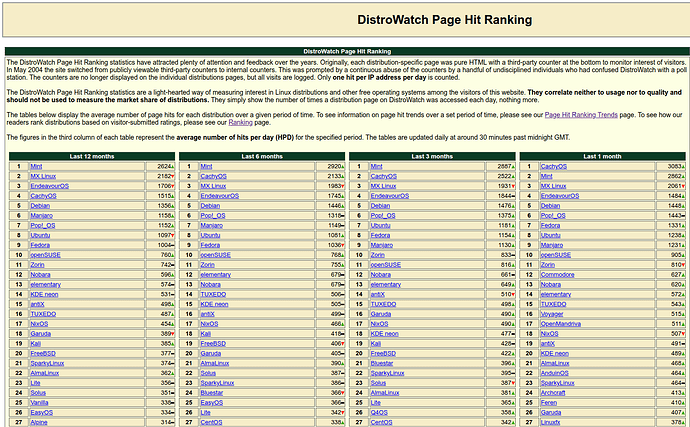Open Mint in the Last 3 months table
This screenshot has width=690, height=427.
(376, 166)
